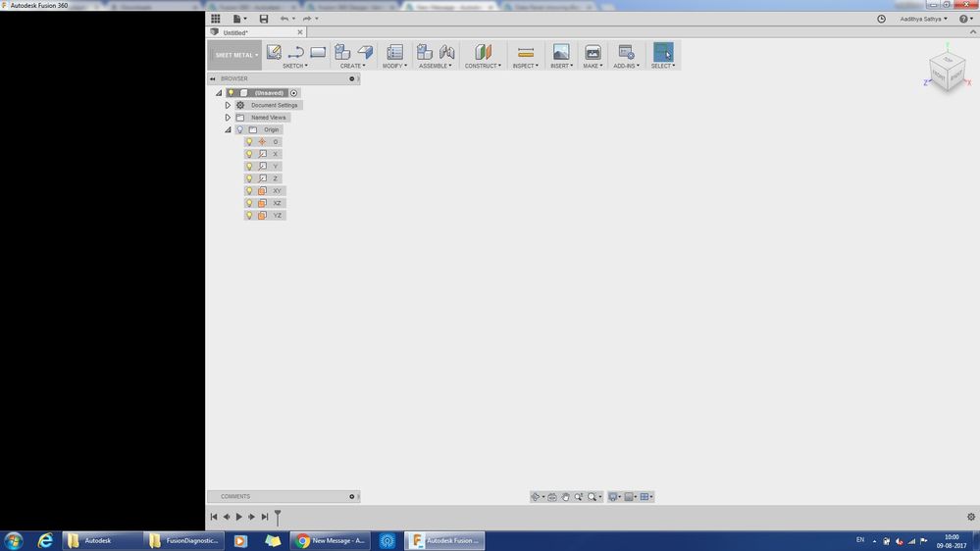Click the Undo arrow

point(284,19)
